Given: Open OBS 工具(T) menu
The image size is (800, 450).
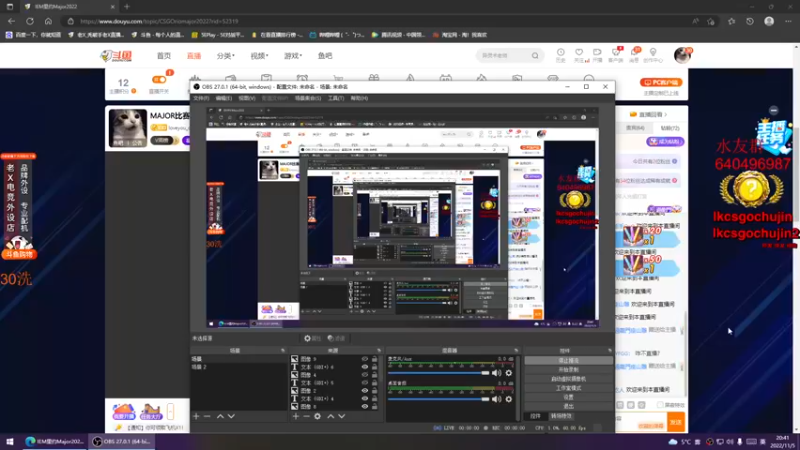Looking at the screenshot, I should [336, 98].
